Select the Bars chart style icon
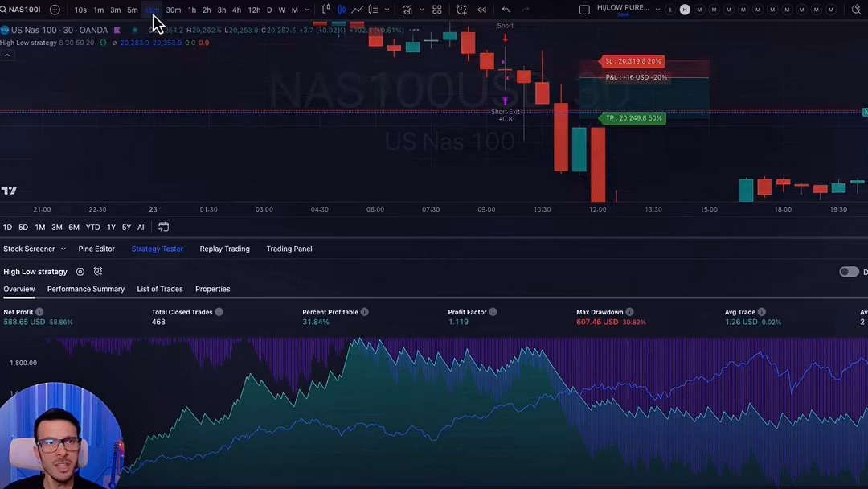868x489 pixels. tap(326, 10)
